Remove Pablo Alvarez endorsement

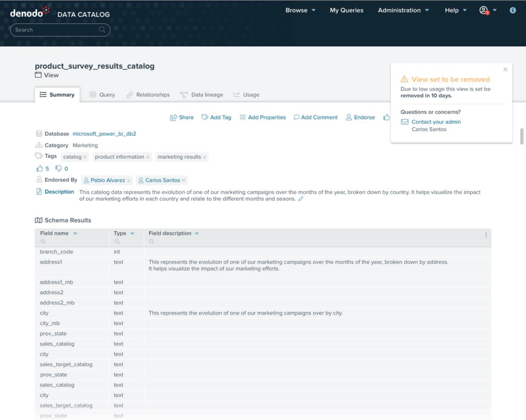tap(128, 181)
